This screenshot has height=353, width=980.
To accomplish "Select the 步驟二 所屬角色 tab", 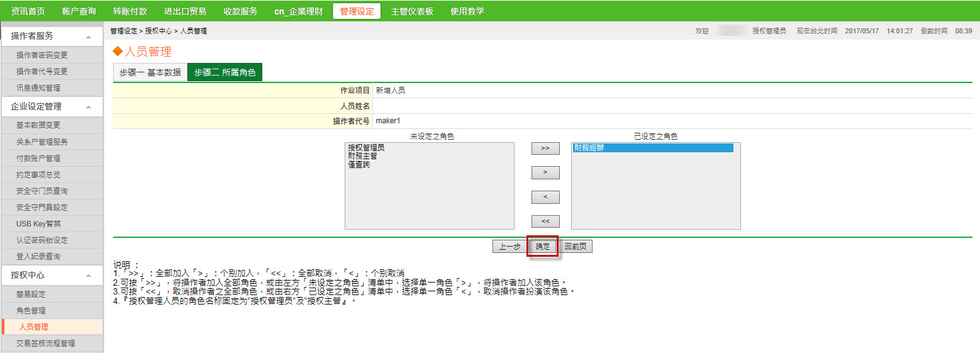I will pyautogui.click(x=225, y=72).
